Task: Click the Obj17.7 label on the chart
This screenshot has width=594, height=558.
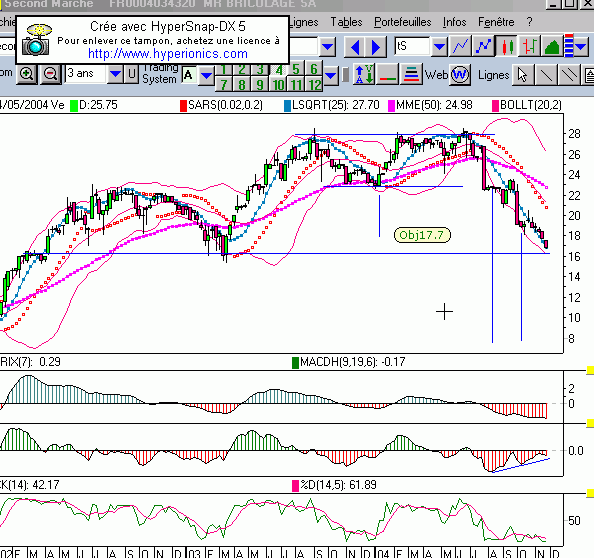Action: [422, 235]
